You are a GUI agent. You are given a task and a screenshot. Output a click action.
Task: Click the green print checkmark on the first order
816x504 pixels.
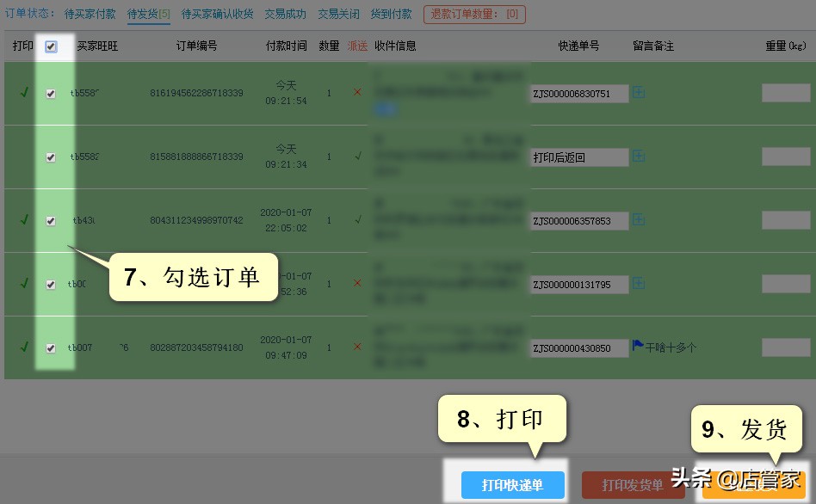24,93
